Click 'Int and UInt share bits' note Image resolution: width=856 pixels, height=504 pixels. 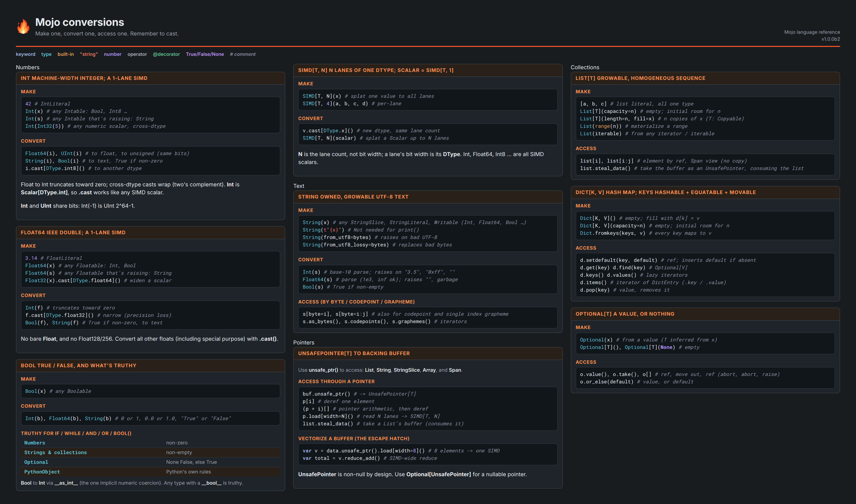point(78,206)
